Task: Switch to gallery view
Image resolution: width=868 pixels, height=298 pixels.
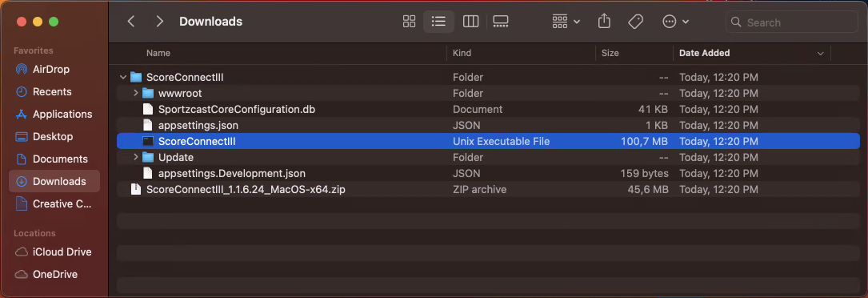Action: pyautogui.click(x=501, y=22)
